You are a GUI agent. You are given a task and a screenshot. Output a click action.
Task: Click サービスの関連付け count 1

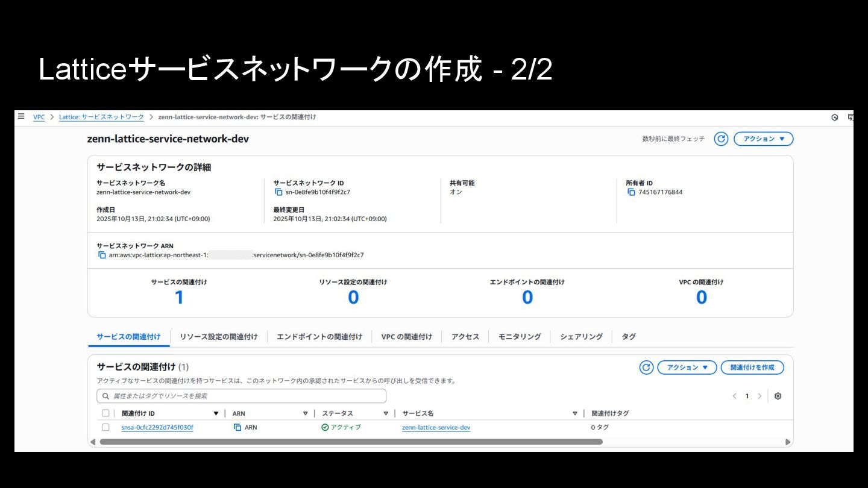pyautogui.click(x=179, y=297)
